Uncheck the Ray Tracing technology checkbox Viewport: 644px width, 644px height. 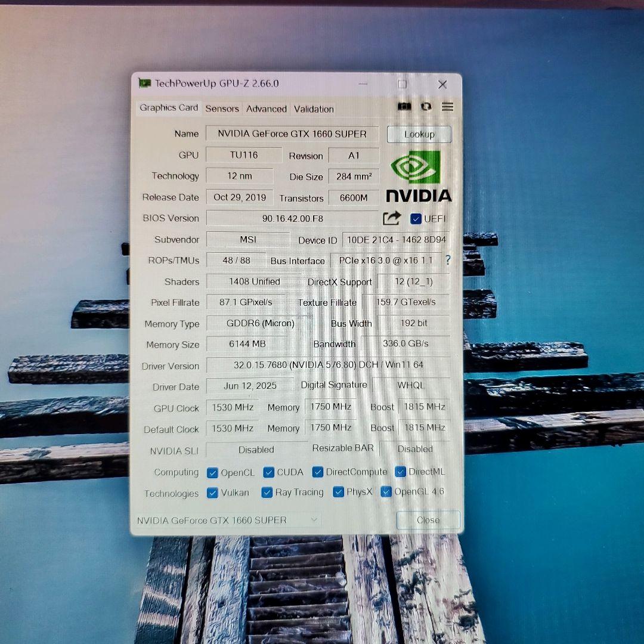coord(267,493)
